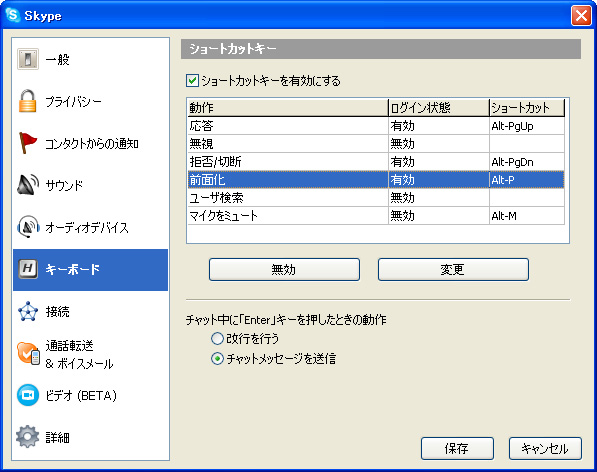597x472 pixels.
Task: Open the 一般 general settings switch icon
Action: coord(28,59)
